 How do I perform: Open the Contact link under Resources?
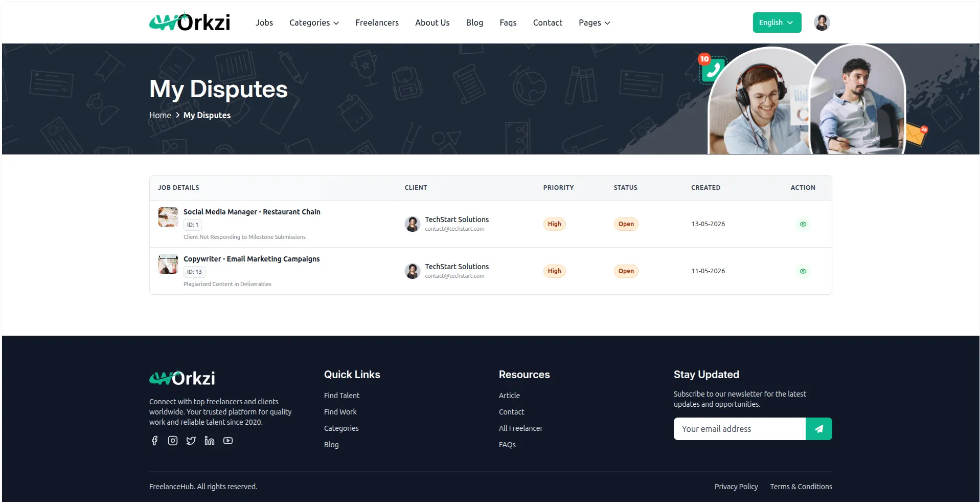tap(511, 412)
